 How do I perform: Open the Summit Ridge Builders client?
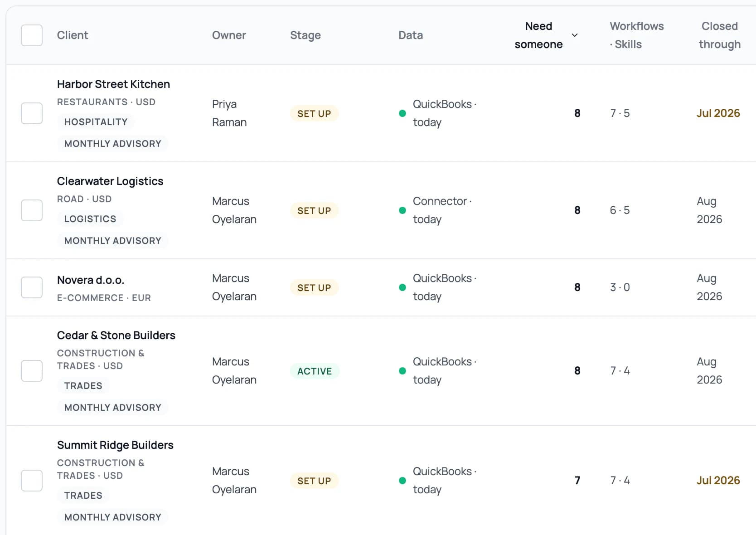click(115, 445)
